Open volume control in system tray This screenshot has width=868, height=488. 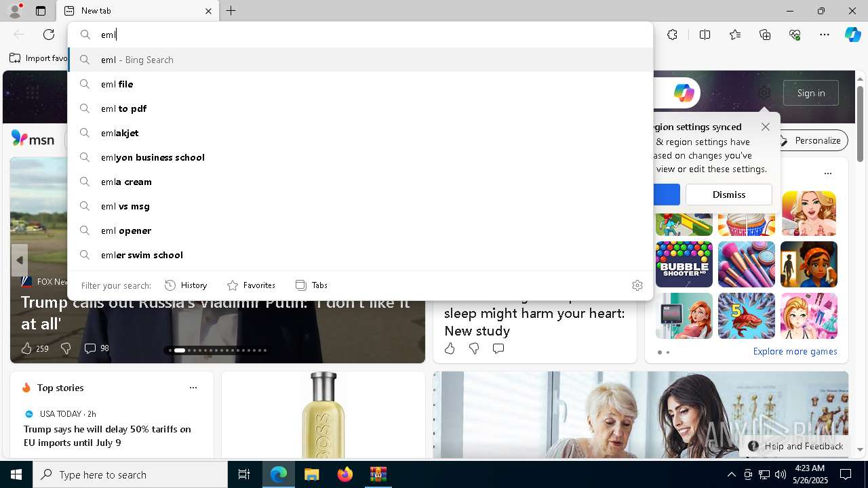click(x=781, y=474)
